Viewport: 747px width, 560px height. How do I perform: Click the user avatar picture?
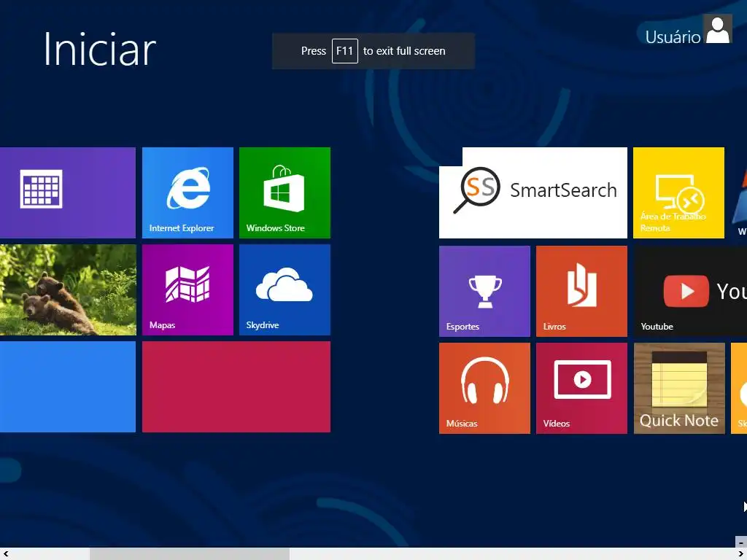718,29
